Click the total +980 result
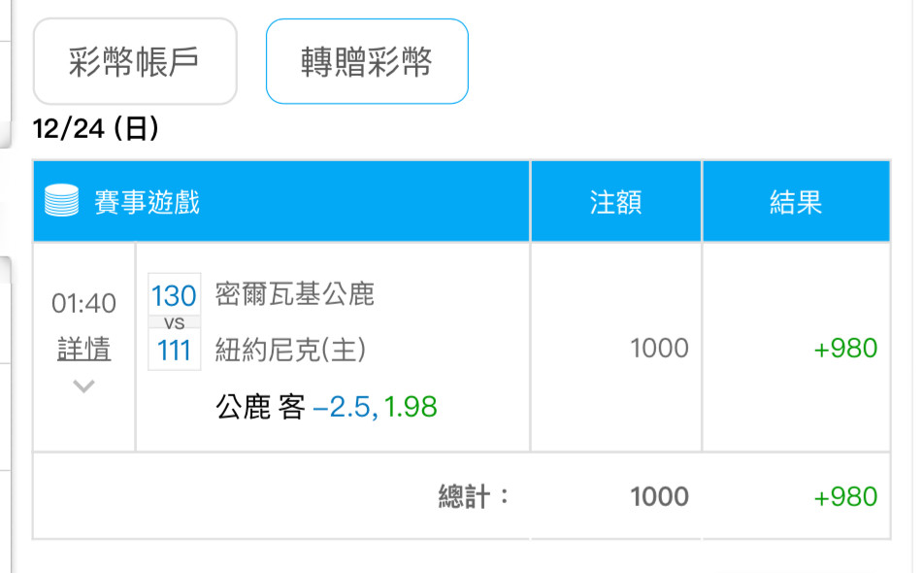The image size is (924, 573). (845, 497)
